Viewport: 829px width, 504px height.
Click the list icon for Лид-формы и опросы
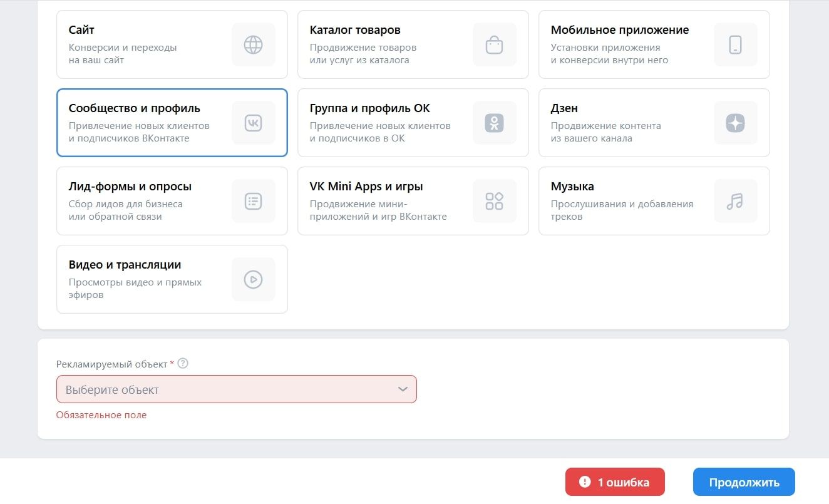(x=253, y=201)
